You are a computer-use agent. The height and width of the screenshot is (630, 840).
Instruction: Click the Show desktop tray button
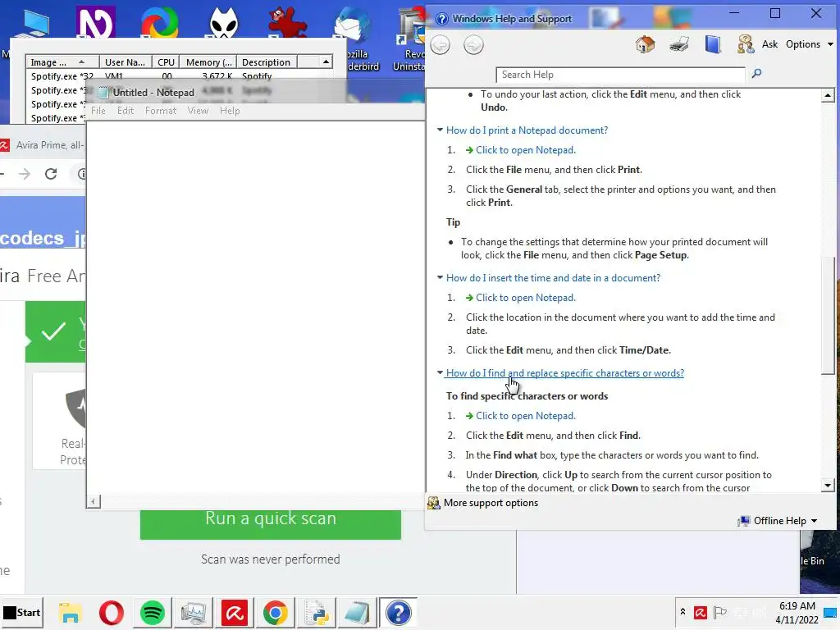point(832,612)
